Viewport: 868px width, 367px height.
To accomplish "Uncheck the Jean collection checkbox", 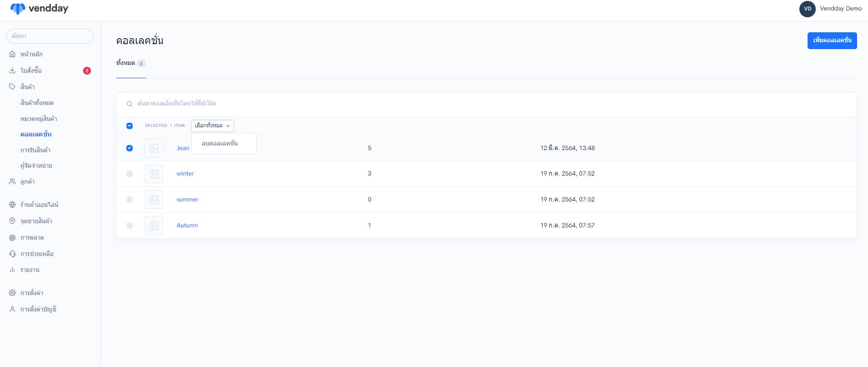I will coord(130,148).
